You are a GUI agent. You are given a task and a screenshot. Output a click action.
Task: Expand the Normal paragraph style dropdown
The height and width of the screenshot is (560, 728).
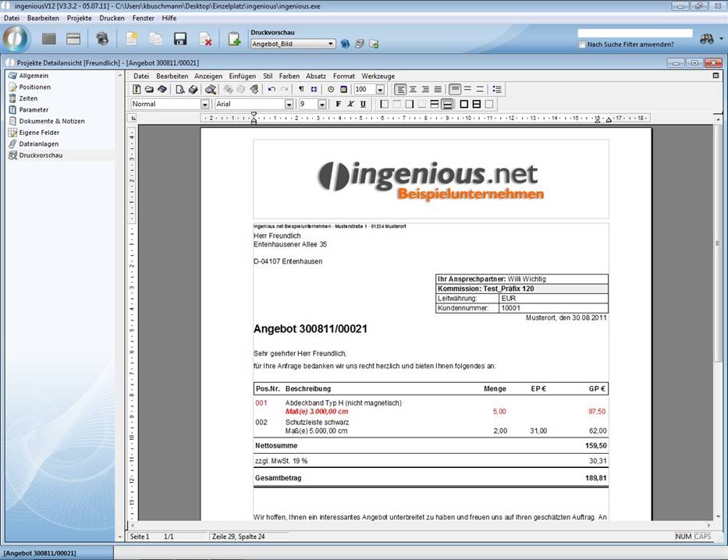click(204, 104)
